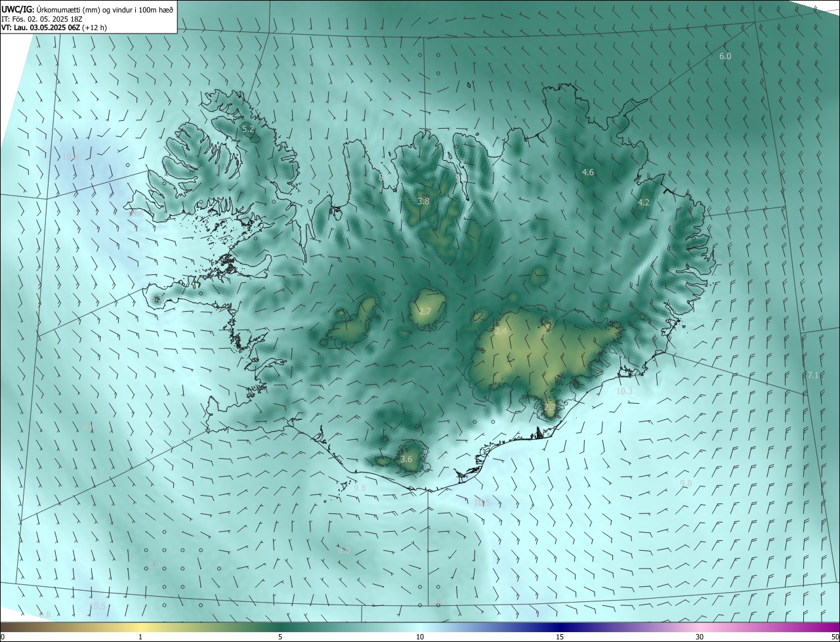
Task: Click the 2.7 value on the glacier
Action: click(425, 311)
